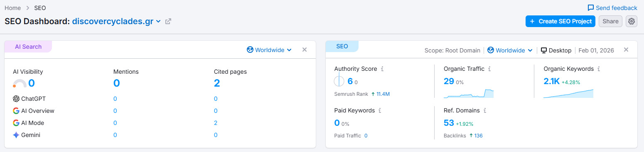
Task: Go to Home breadcrumb
Action: click(13, 8)
